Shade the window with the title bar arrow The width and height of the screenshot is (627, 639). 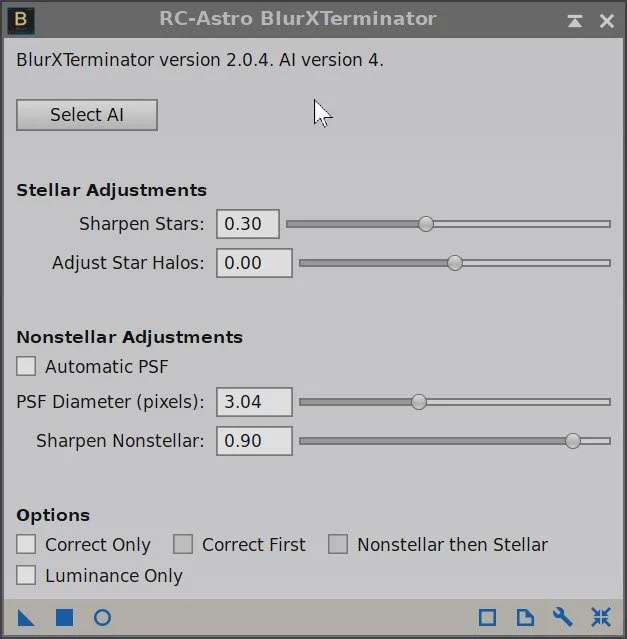pyautogui.click(x=575, y=21)
